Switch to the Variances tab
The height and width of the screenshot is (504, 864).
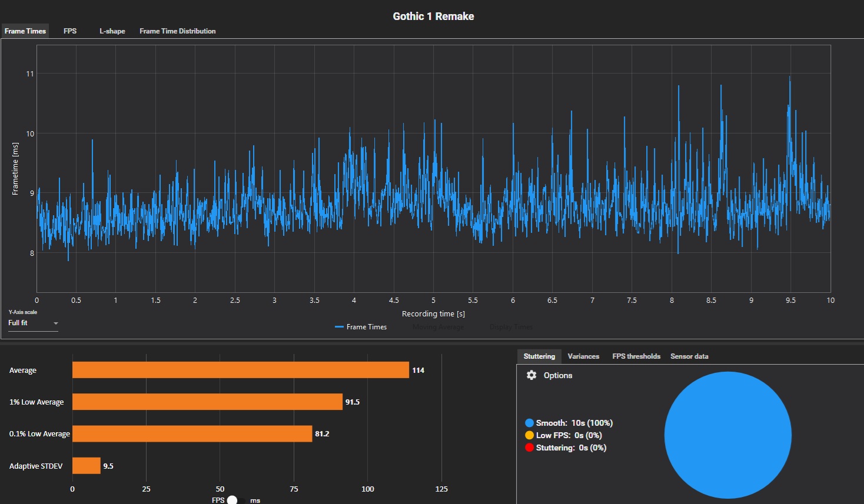583,356
